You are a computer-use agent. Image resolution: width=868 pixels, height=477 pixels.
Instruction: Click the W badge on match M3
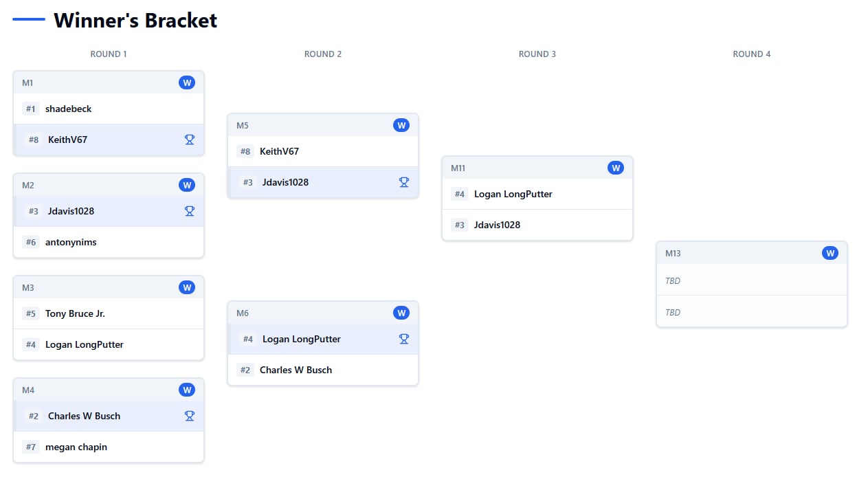[x=187, y=287]
